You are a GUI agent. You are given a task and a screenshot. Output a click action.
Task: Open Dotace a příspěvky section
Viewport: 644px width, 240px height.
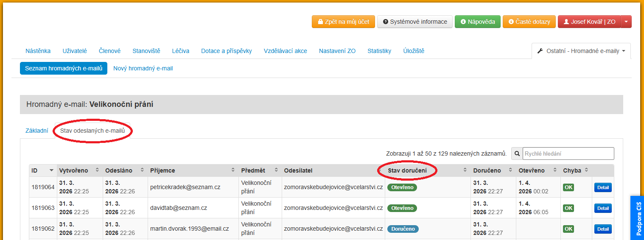click(x=226, y=51)
